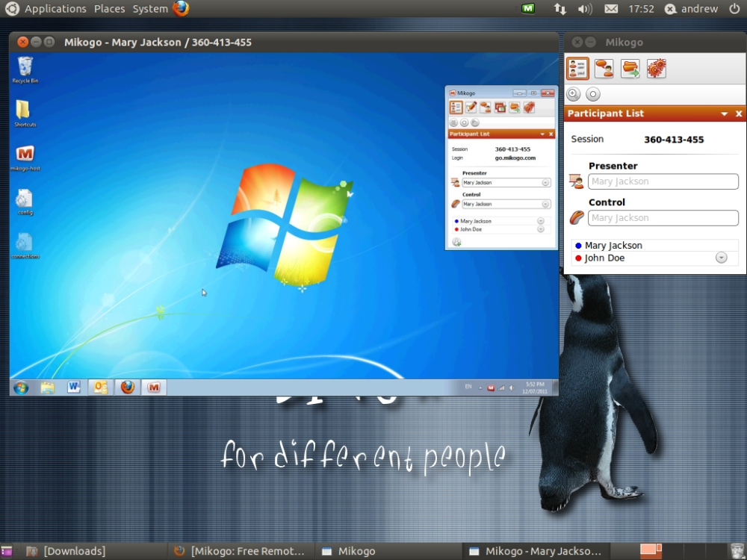Click the Presenter Mary Jackson field
747x560 pixels.
click(663, 181)
